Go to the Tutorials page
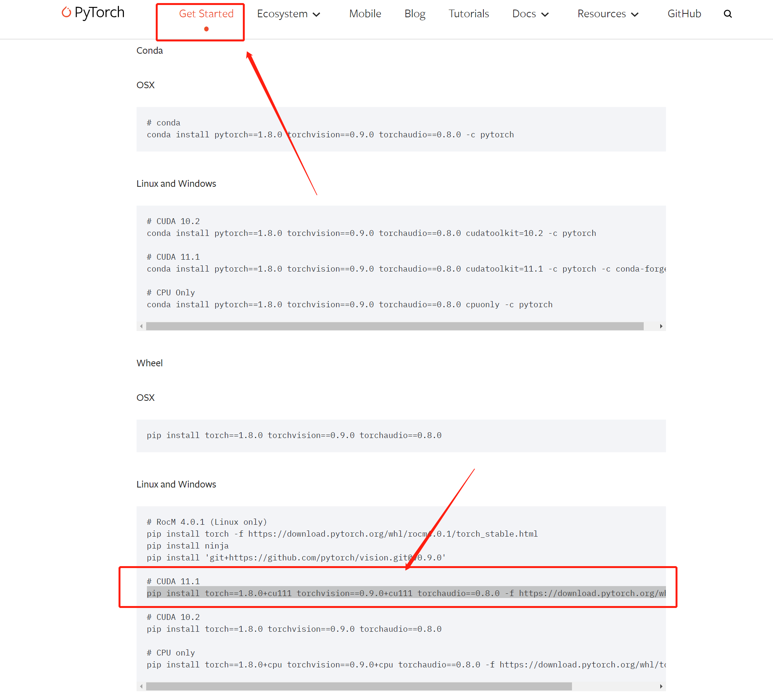Screen dimensions: 773x700 coord(468,14)
